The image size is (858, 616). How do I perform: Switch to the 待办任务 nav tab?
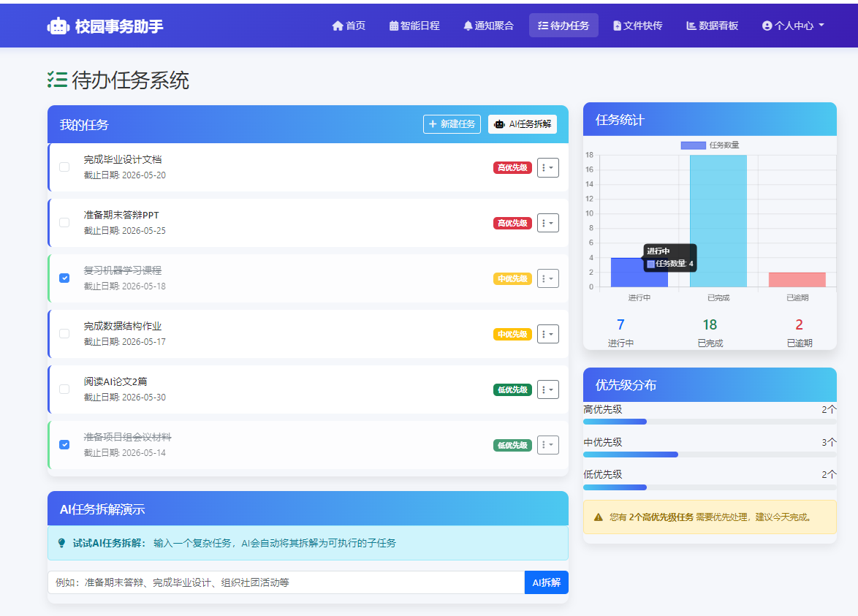pyautogui.click(x=563, y=25)
